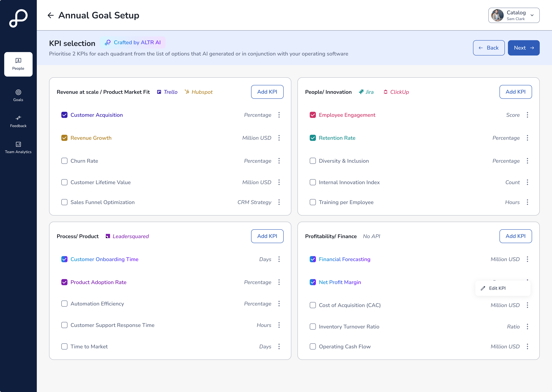Open Team Analytics in the sidebar
552x392 pixels.
tap(18, 147)
